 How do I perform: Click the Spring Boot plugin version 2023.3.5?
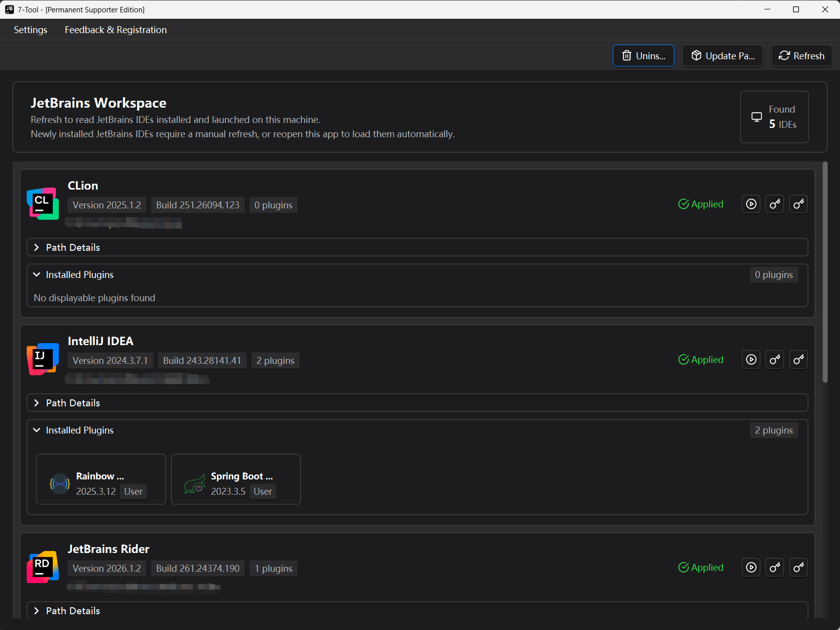228,491
